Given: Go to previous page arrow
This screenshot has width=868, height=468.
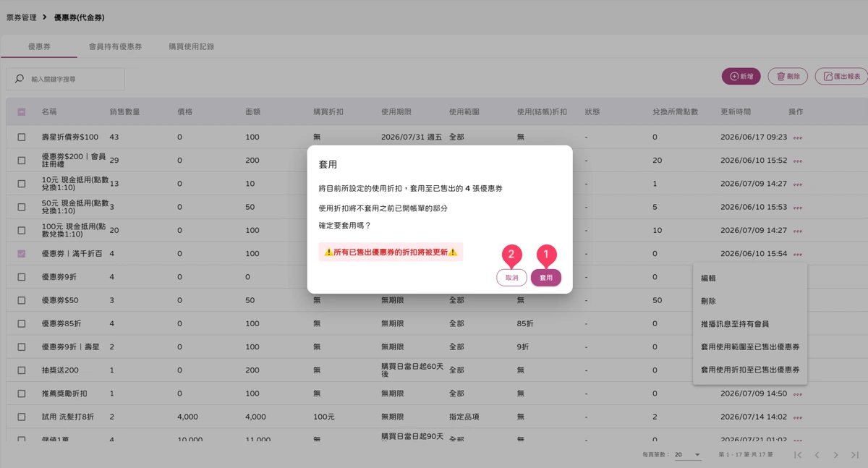Looking at the screenshot, I should tap(817, 455).
